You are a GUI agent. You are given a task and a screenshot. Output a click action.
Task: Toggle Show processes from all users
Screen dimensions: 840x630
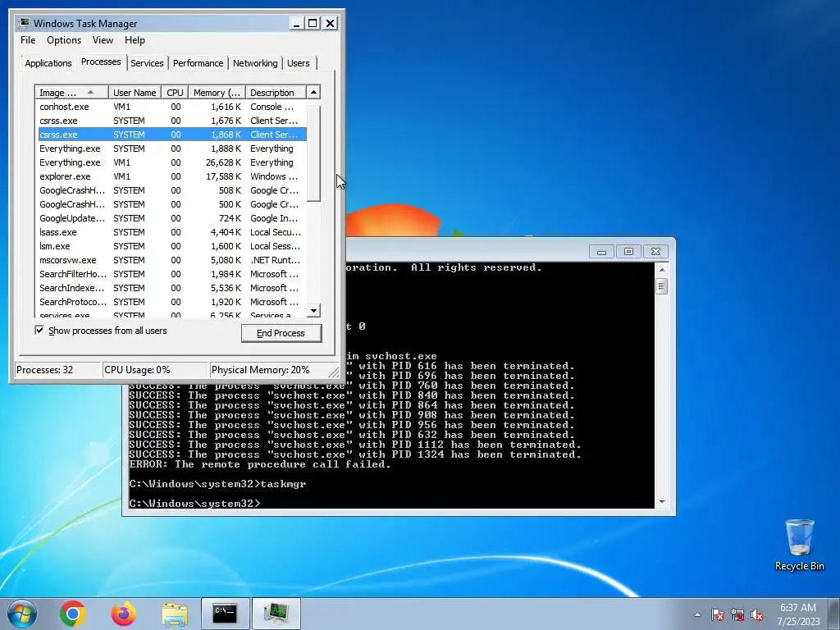click(39, 330)
